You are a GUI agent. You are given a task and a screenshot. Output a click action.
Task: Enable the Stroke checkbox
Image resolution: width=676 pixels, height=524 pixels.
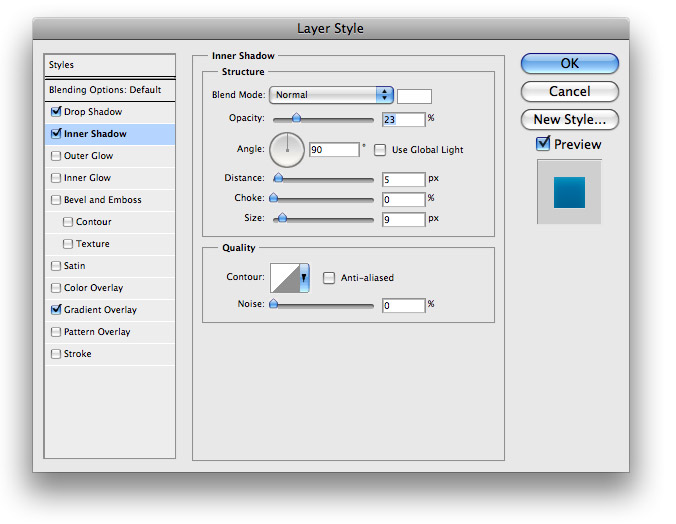[x=56, y=354]
